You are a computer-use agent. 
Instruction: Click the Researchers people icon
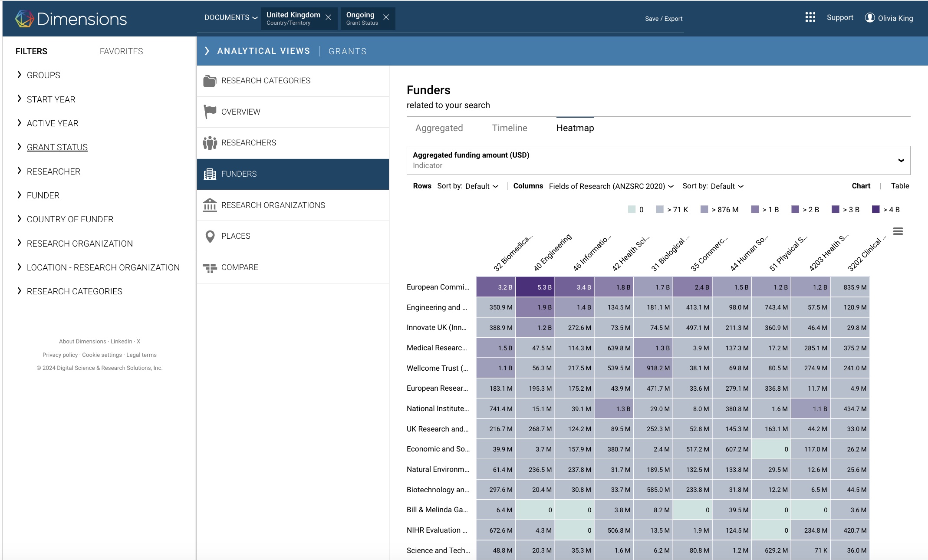[210, 143]
